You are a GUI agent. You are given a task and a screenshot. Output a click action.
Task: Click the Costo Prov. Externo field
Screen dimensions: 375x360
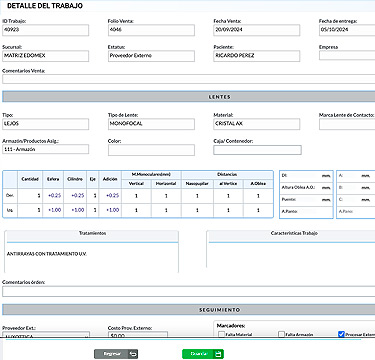(138, 335)
